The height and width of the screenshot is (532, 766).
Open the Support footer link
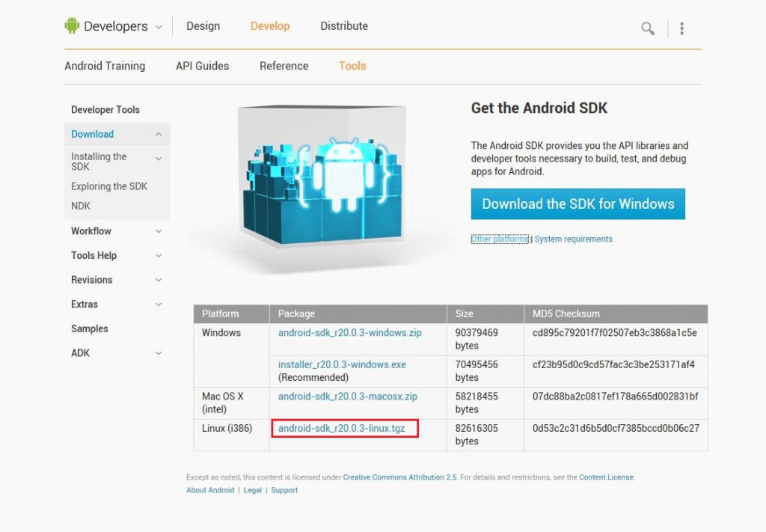coord(284,490)
